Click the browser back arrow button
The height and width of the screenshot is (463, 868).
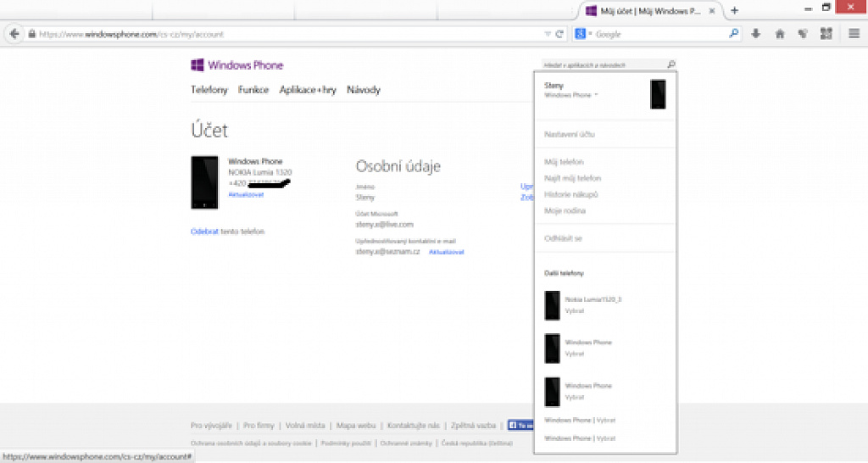click(14, 34)
